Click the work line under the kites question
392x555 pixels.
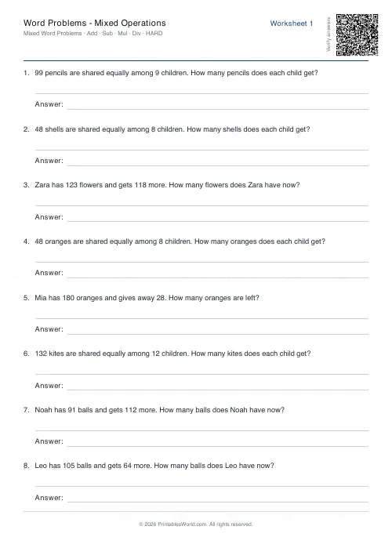(201, 374)
